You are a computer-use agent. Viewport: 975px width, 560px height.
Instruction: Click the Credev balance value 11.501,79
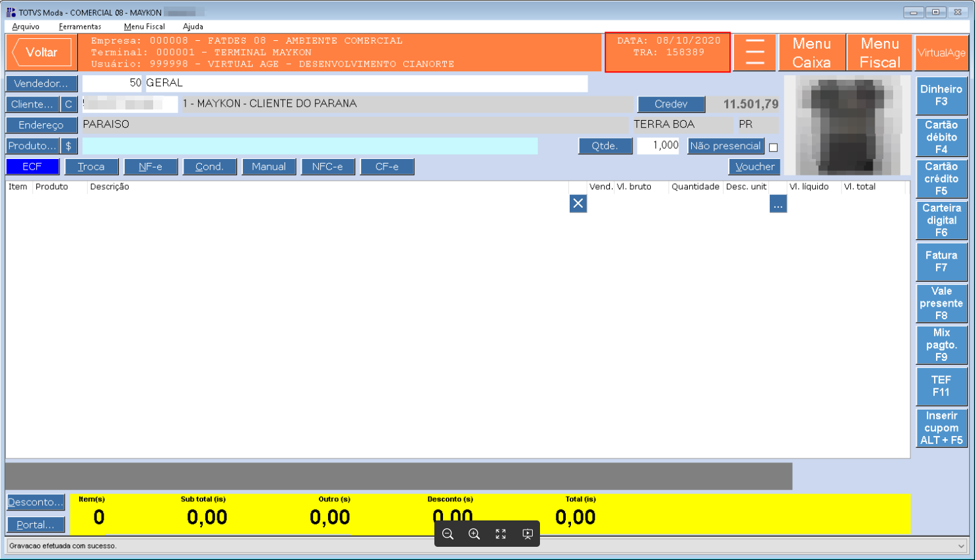click(751, 104)
